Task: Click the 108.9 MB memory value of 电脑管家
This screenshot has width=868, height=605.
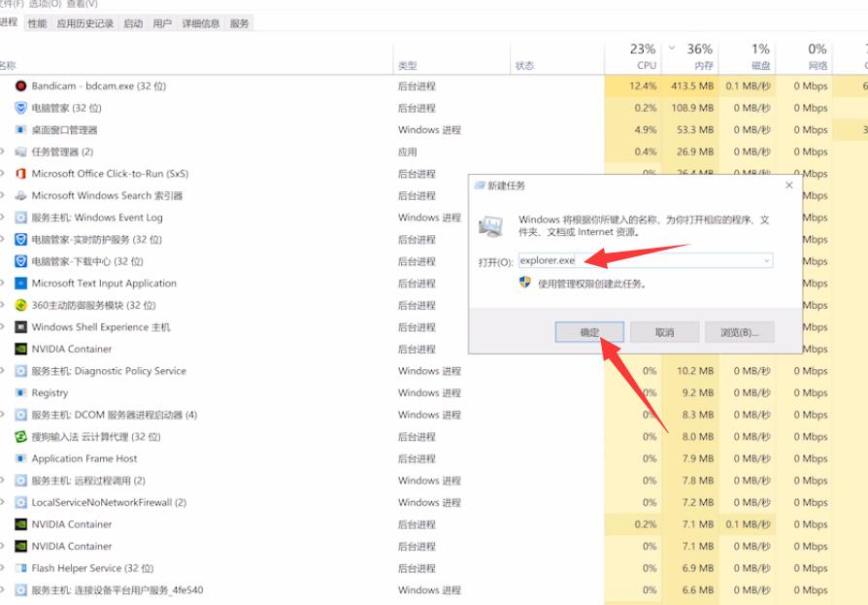Action: [692, 108]
